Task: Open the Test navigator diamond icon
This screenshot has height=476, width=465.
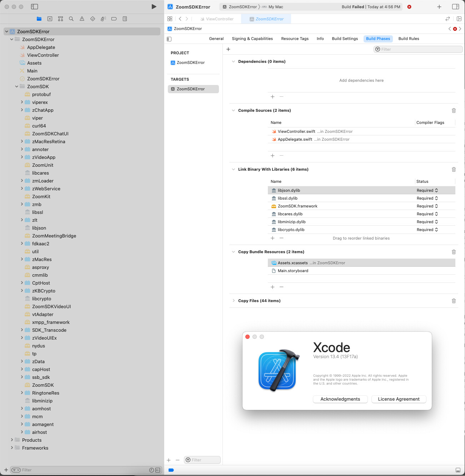Action: pyautogui.click(x=93, y=19)
